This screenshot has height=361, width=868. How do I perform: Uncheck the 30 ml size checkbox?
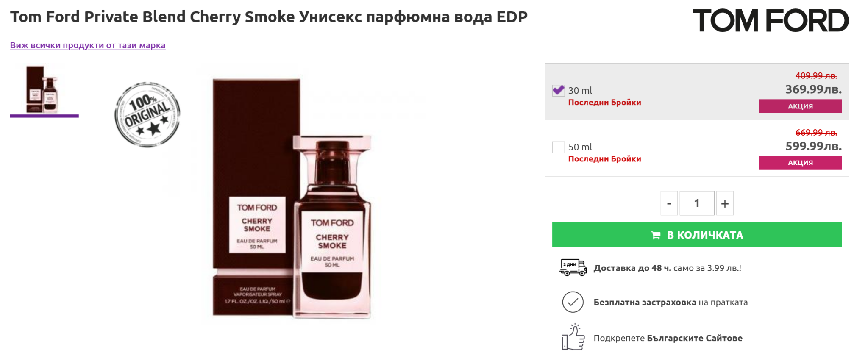[x=558, y=90]
